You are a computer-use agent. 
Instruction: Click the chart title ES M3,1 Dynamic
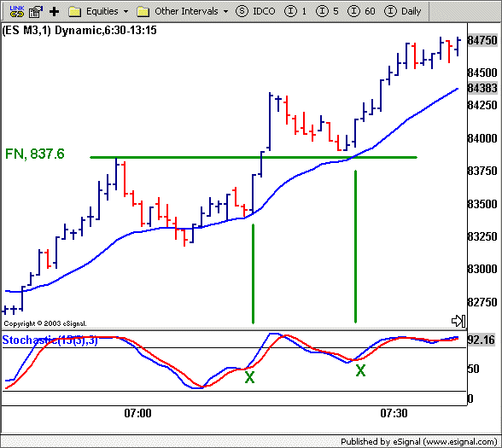(x=79, y=31)
